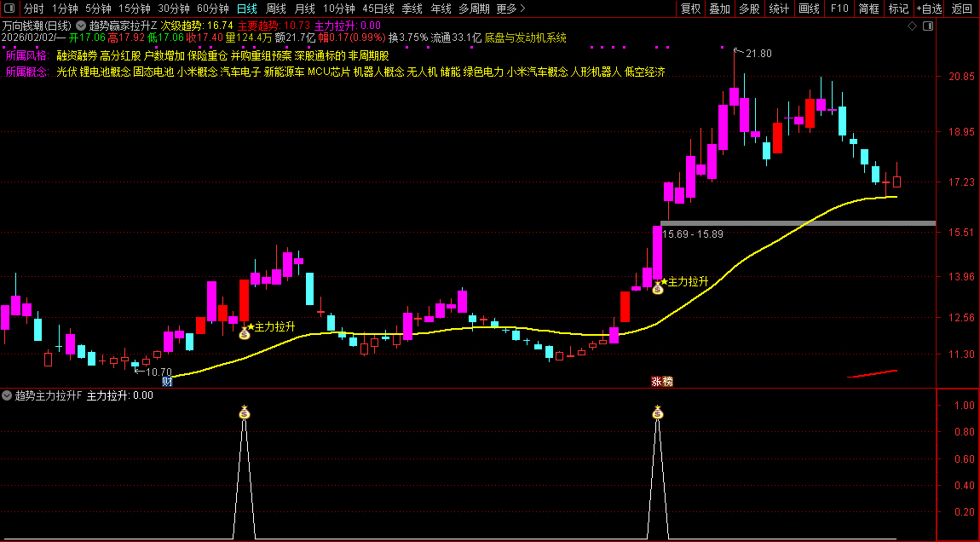Click the 融资融券 style tag
The width and height of the screenshot is (980, 542).
(77, 55)
